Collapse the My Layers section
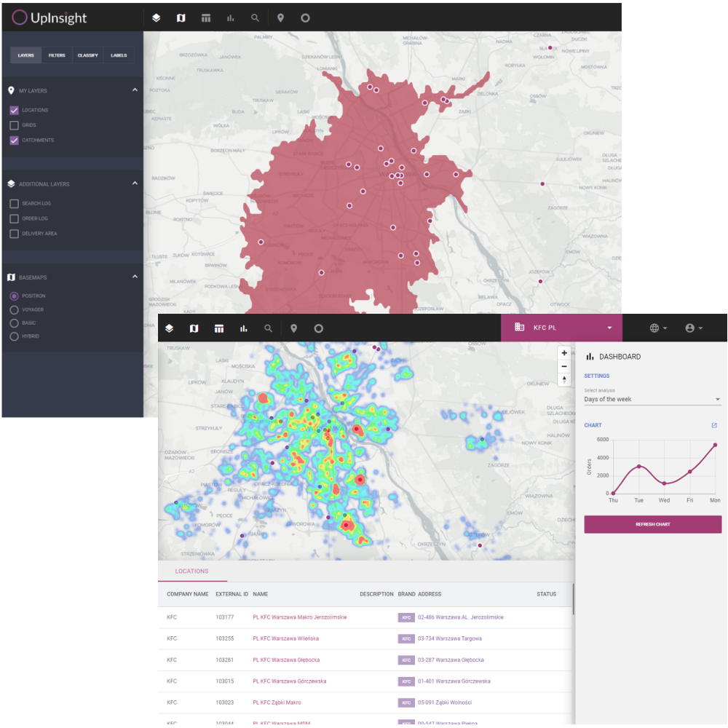Screen dimensions: 728x728 (x=135, y=90)
